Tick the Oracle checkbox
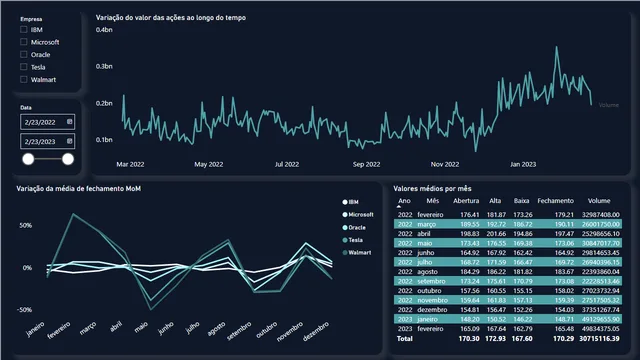 tap(24, 54)
